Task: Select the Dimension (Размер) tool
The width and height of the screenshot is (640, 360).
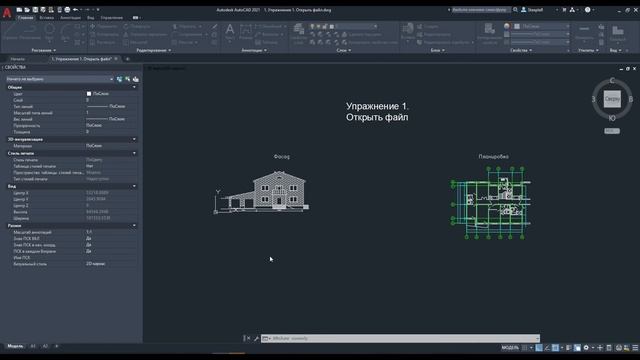Action: (246, 32)
